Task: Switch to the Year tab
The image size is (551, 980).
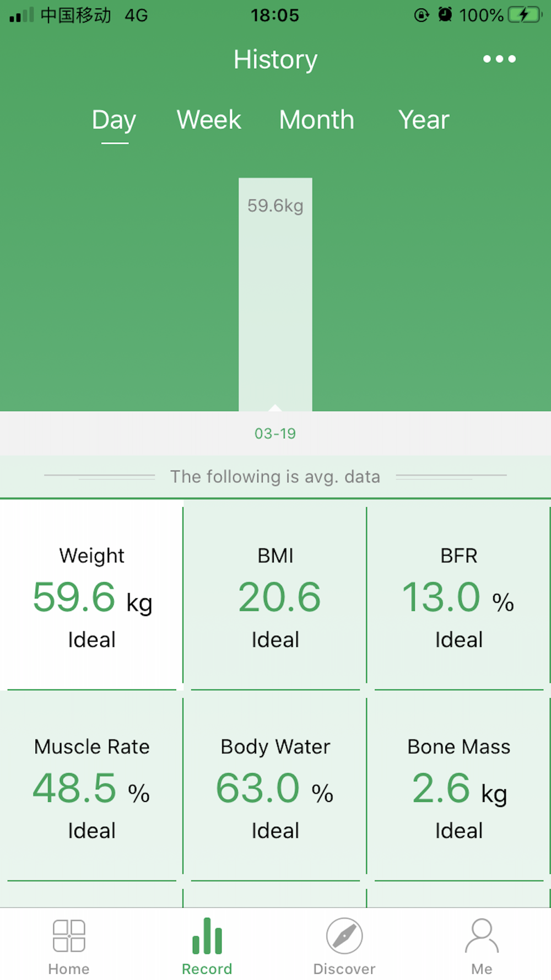Action: click(x=424, y=120)
